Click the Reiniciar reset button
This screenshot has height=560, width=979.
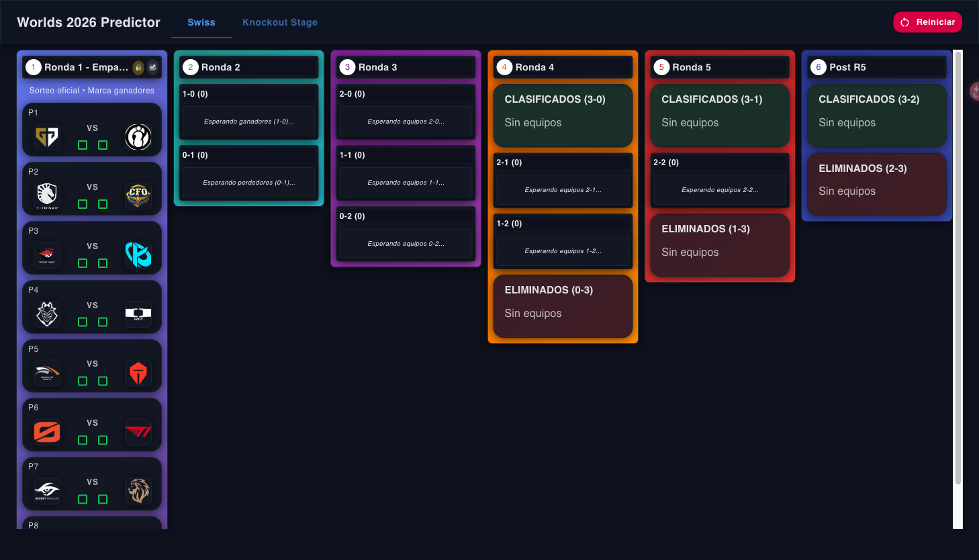tap(928, 22)
